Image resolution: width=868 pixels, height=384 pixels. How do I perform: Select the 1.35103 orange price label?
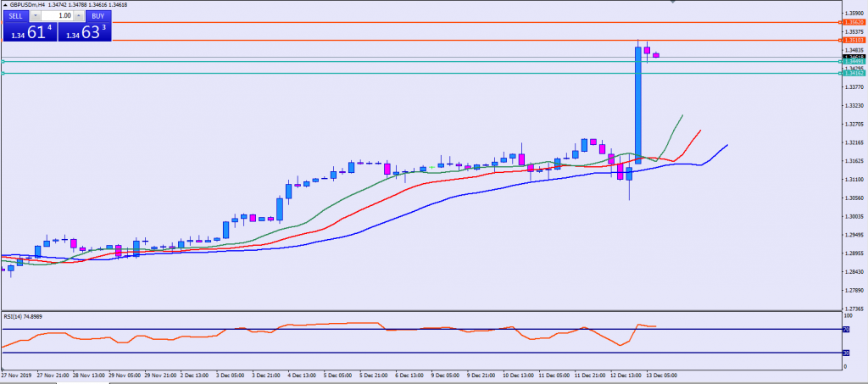854,40
